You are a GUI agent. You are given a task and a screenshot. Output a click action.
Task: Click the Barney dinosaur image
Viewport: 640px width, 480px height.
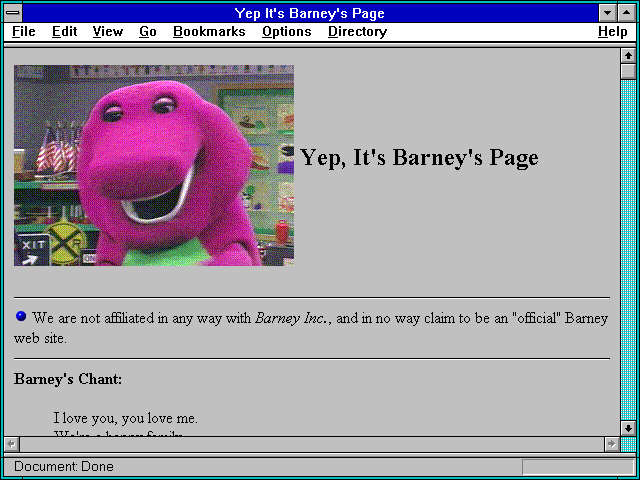154,165
